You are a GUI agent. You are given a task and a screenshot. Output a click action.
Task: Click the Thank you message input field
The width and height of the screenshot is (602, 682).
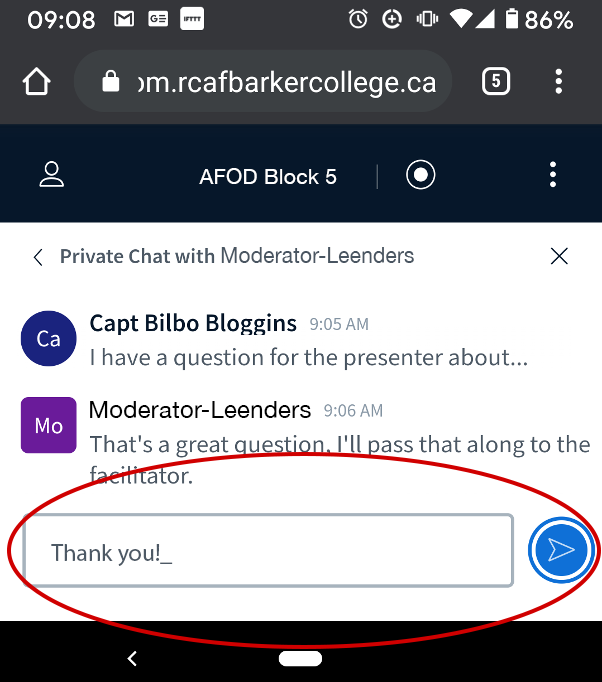pos(268,551)
